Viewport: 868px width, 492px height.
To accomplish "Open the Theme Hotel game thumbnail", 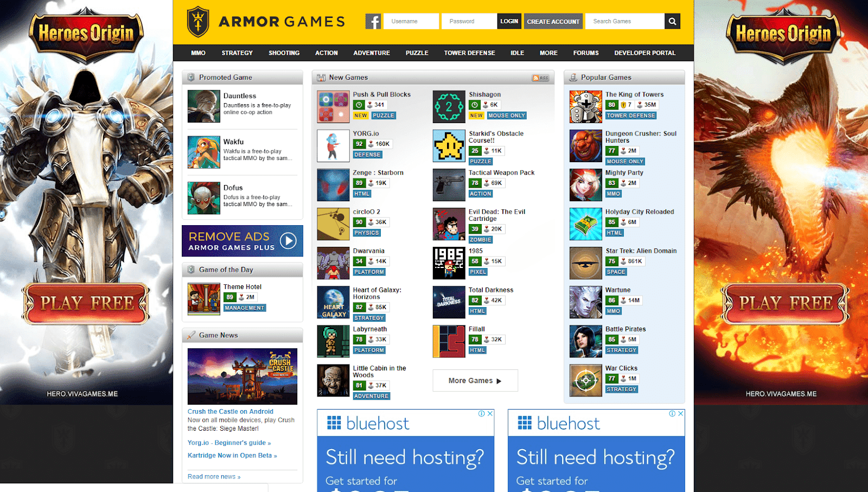I will tap(204, 299).
